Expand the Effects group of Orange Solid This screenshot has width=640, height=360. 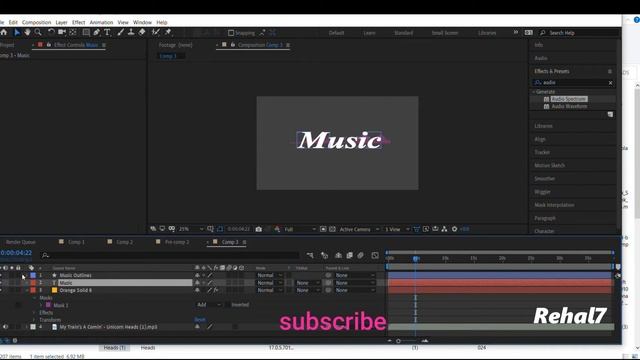(x=34, y=313)
